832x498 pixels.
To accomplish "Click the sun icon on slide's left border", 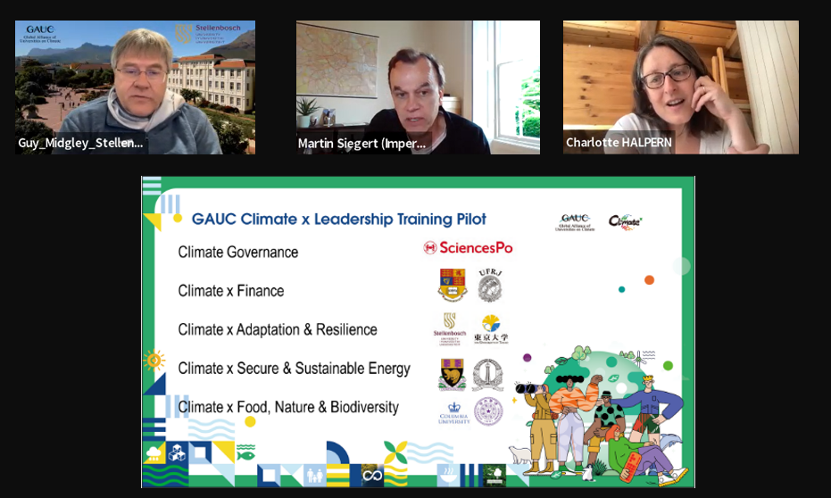I will pyautogui.click(x=154, y=360).
